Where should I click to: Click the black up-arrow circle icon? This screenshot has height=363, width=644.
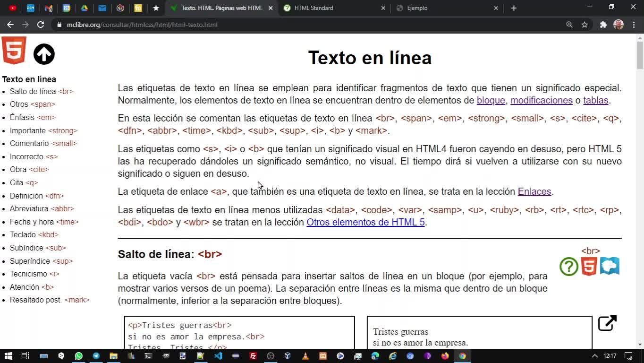point(44,54)
